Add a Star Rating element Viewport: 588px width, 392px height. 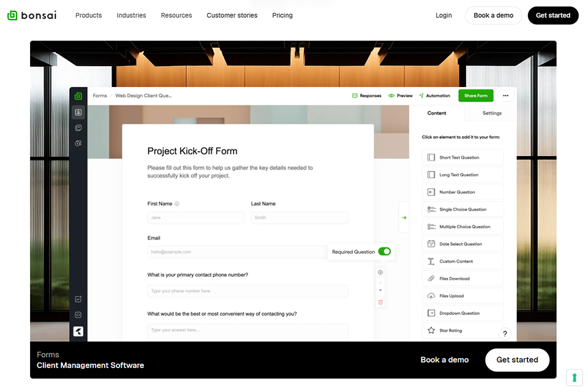click(462, 330)
